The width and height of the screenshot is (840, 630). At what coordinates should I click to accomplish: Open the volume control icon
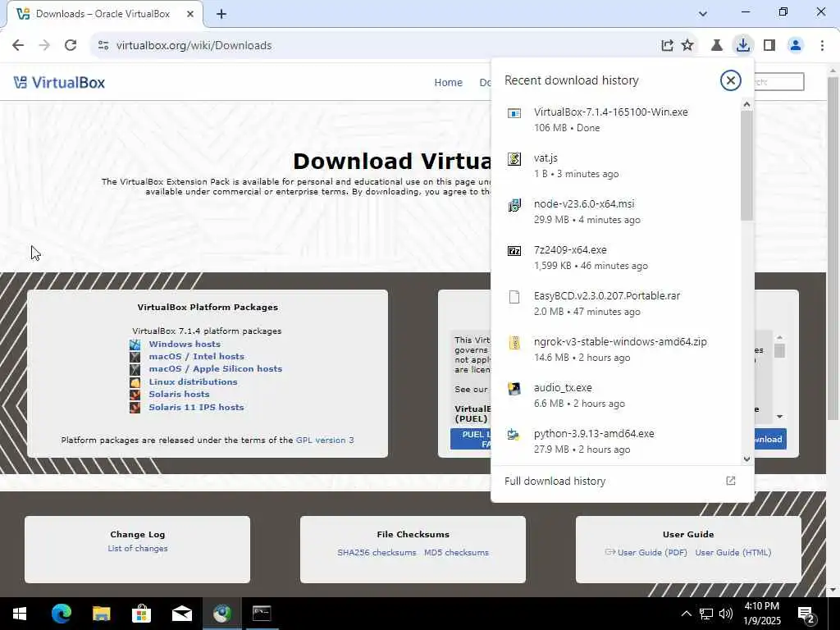(726, 614)
